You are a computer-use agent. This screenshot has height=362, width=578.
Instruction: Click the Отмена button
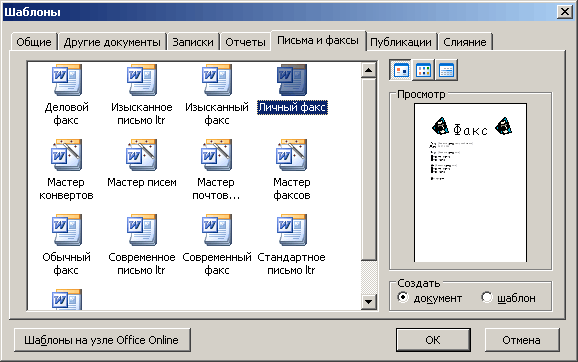click(x=521, y=340)
